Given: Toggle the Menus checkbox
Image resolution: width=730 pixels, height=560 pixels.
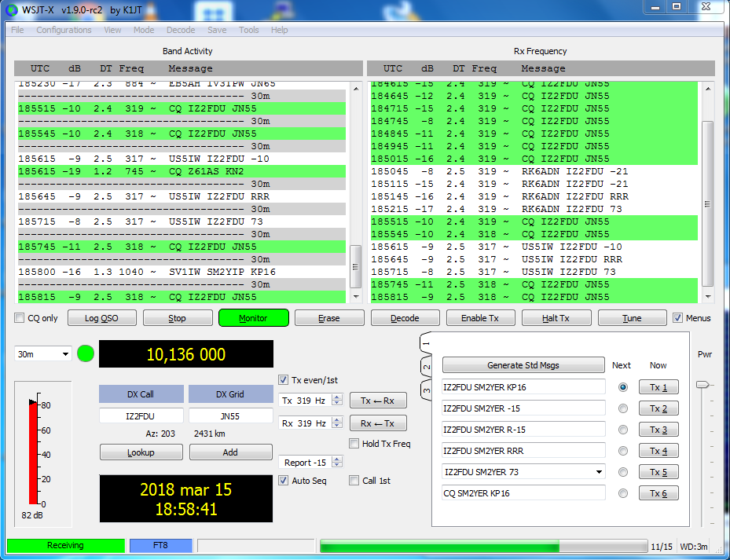Looking at the screenshot, I should [677, 318].
